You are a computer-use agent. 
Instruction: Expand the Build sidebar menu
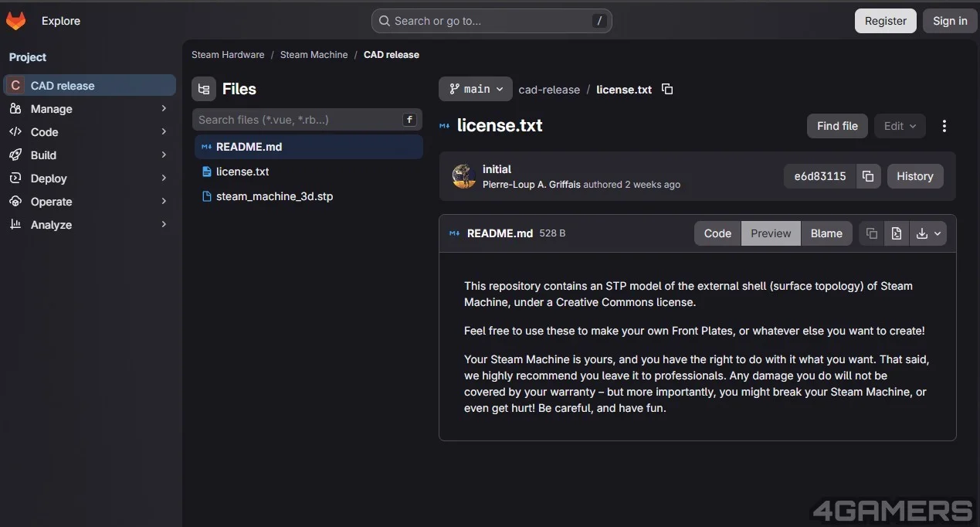pos(87,155)
